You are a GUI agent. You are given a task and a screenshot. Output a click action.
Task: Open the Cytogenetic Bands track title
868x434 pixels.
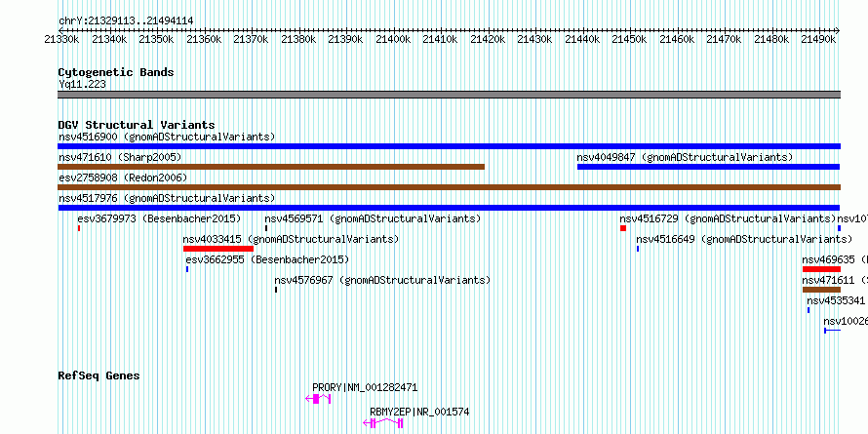(116, 72)
